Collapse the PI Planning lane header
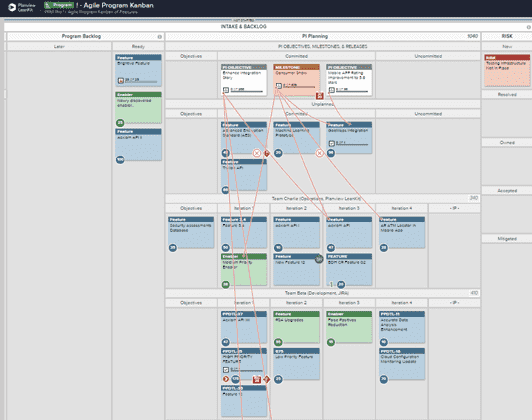The height and width of the screenshot is (420, 532). (315, 36)
